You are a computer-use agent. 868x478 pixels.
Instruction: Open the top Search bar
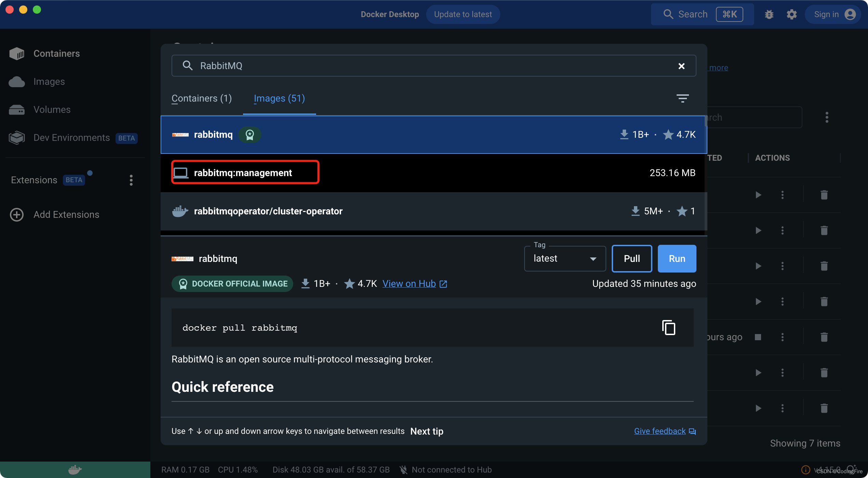(702, 14)
